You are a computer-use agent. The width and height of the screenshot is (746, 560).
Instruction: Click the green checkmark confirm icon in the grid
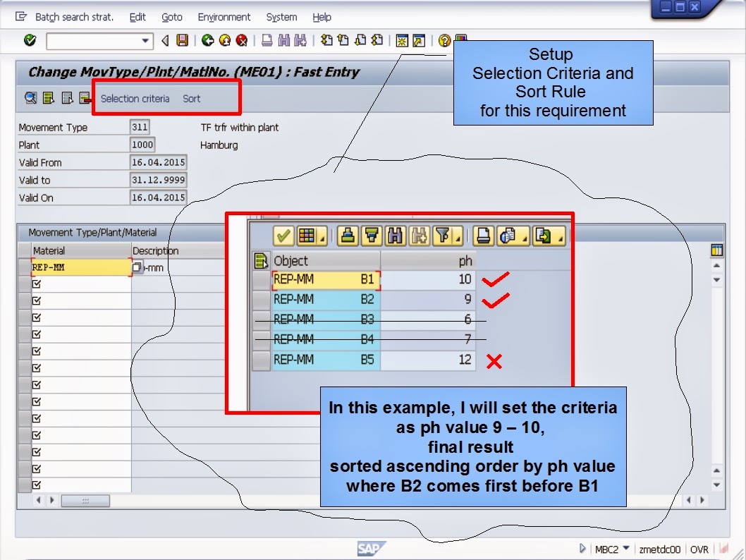click(283, 235)
